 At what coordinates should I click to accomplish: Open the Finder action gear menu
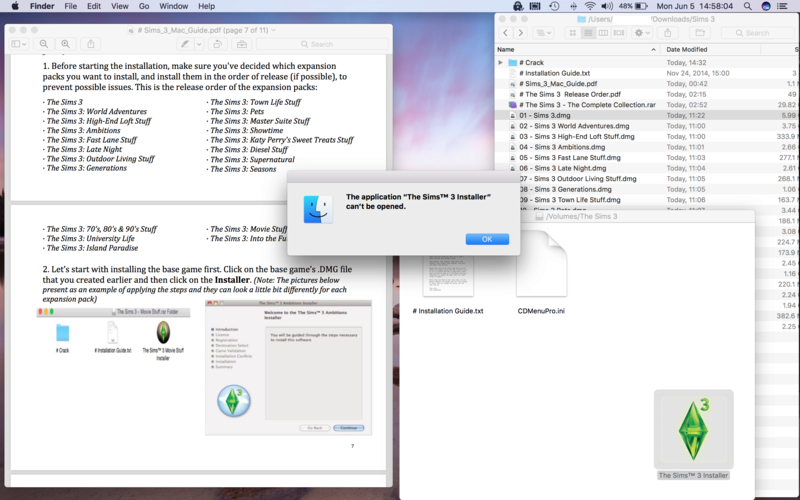click(642, 33)
